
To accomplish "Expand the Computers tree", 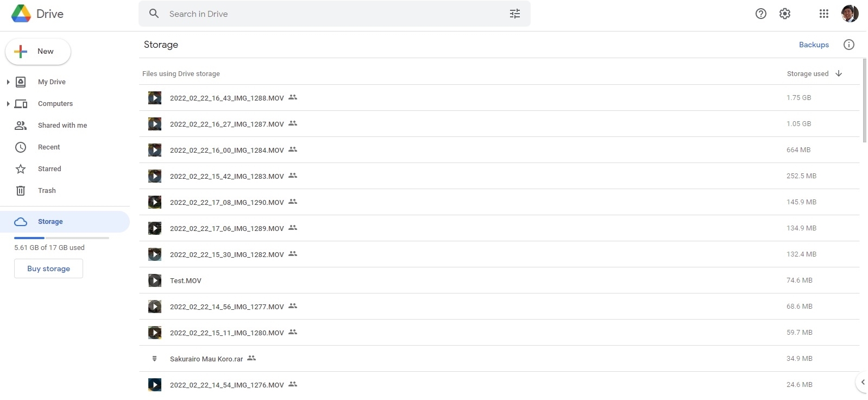I will coord(8,104).
